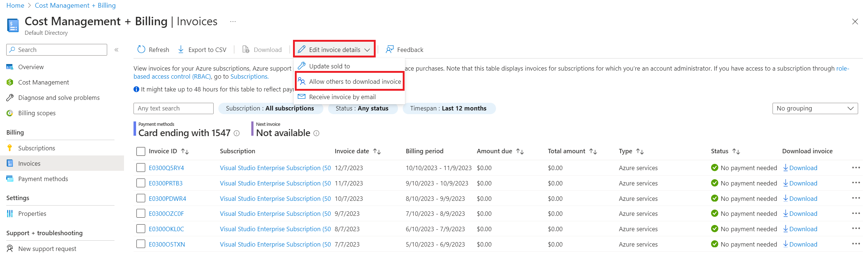Select Receive invoice by email
The width and height of the screenshot is (868, 263).
[342, 97]
